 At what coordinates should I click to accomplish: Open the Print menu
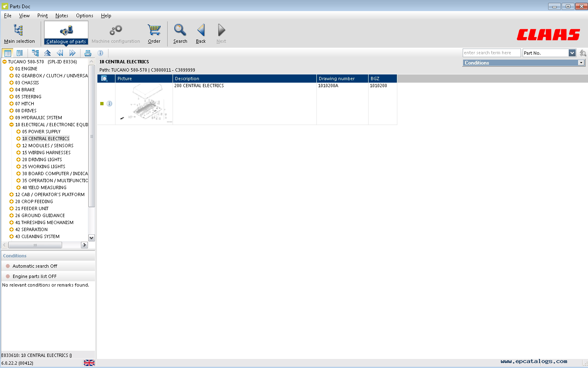[42, 16]
